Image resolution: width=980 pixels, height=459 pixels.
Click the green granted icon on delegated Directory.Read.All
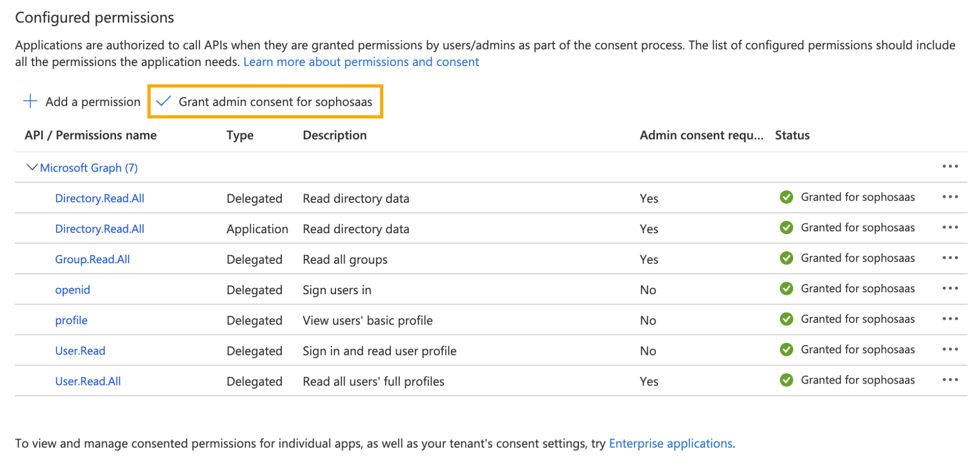(x=787, y=197)
